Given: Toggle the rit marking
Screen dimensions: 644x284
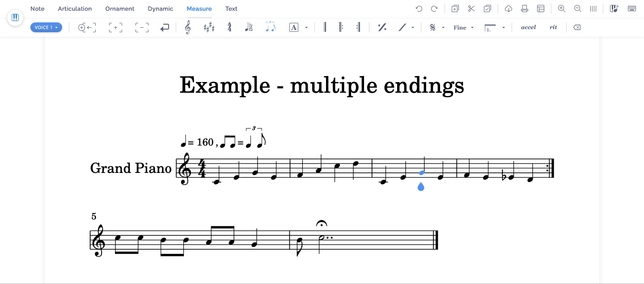Looking at the screenshot, I should coord(553,27).
